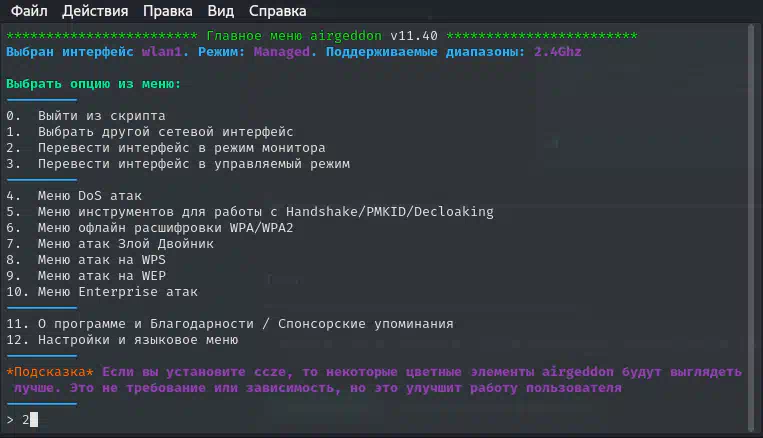Open the Справка menu

click(277, 11)
